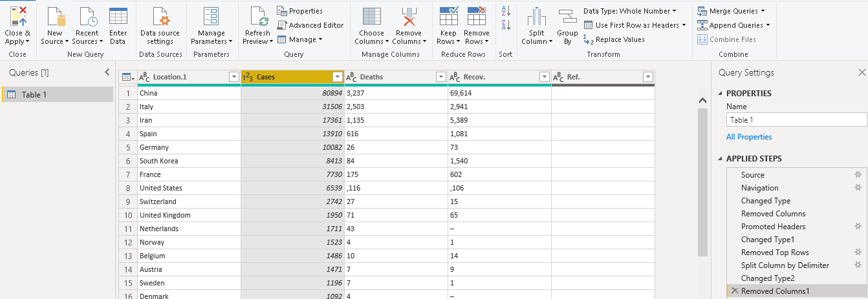Click the All Properties link
Screen dimensions: 868x299
pos(749,137)
